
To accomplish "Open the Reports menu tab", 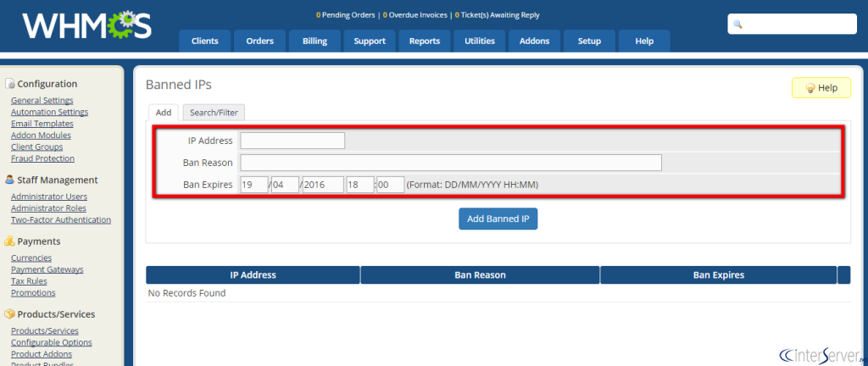I will (x=425, y=41).
